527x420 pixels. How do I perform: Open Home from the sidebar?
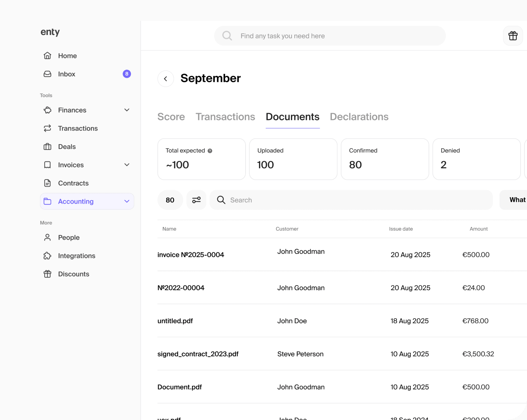[67, 56]
